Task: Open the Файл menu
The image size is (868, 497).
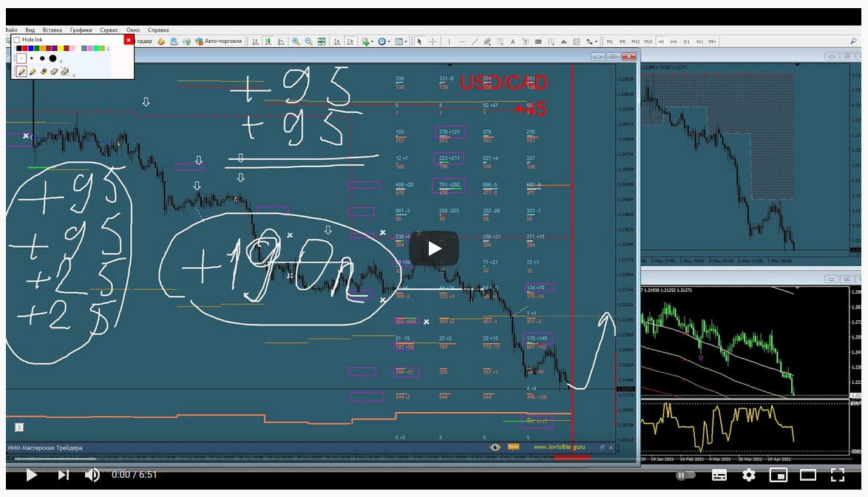Action: pyautogui.click(x=11, y=30)
